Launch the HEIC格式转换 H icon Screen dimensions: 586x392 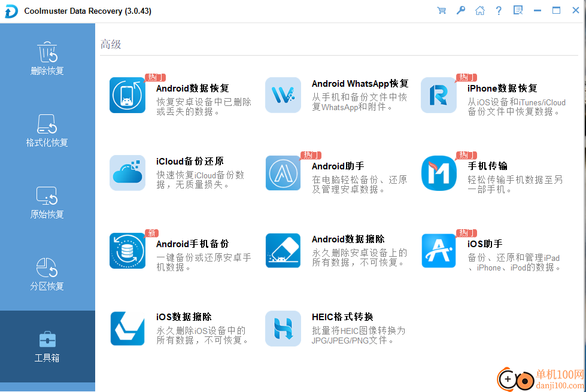click(283, 329)
